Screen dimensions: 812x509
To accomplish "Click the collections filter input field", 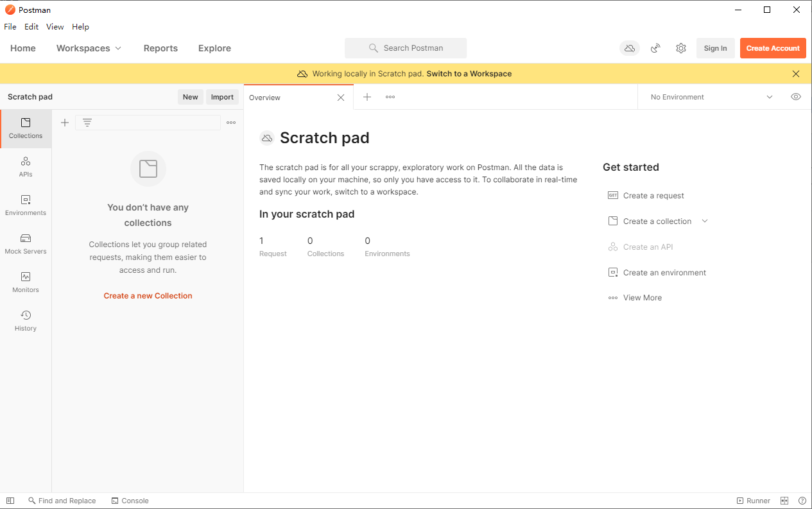I will point(148,123).
